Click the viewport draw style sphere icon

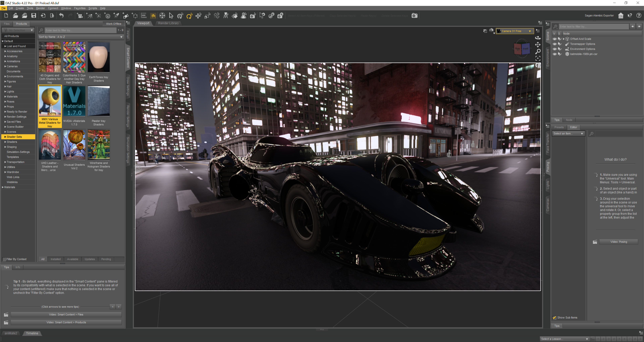(x=492, y=31)
